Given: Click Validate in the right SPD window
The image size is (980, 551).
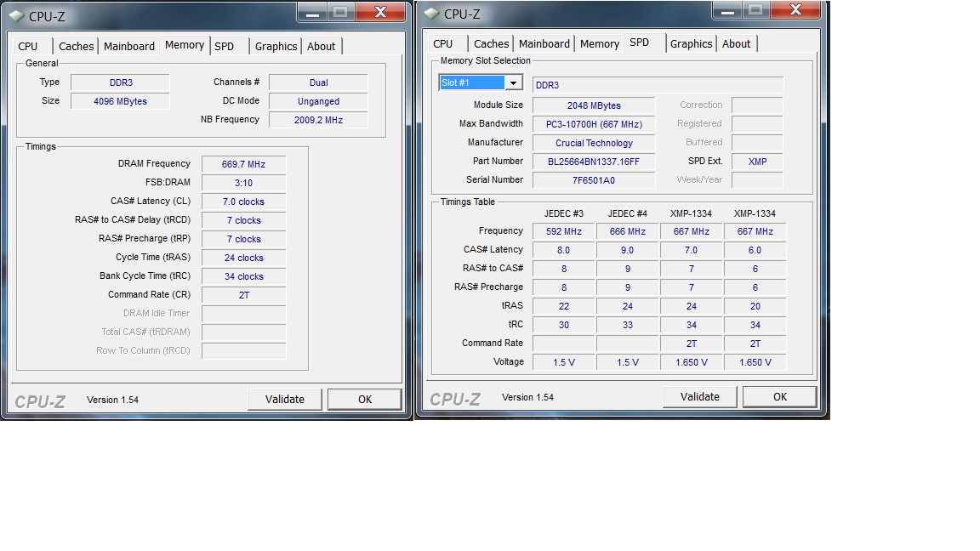Looking at the screenshot, I should tap(699, 397).
